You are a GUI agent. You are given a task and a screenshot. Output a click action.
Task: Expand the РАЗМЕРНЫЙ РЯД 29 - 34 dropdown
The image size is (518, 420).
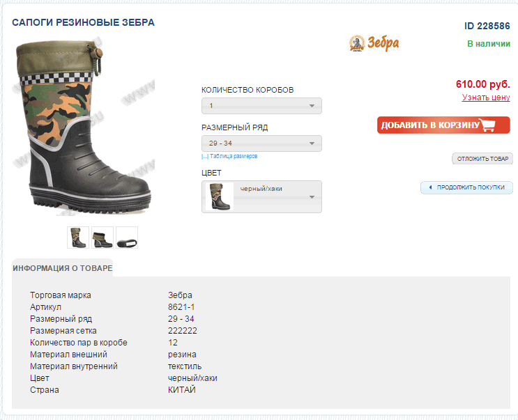tap(261, 143)
